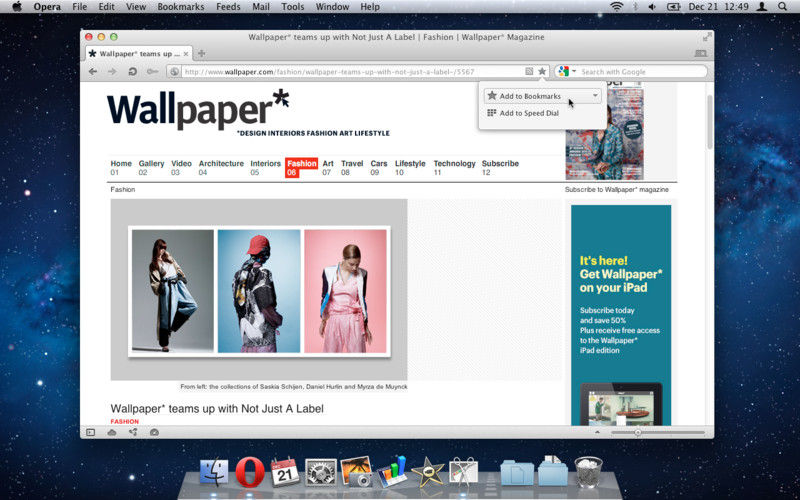
Task: Open search engine selector dropdown
Action: 574,72
